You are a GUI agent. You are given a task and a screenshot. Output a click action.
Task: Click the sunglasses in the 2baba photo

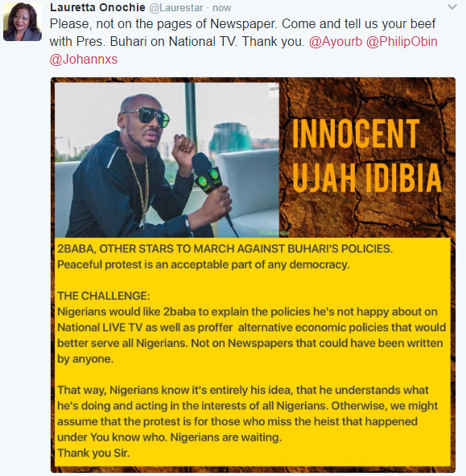146,118
